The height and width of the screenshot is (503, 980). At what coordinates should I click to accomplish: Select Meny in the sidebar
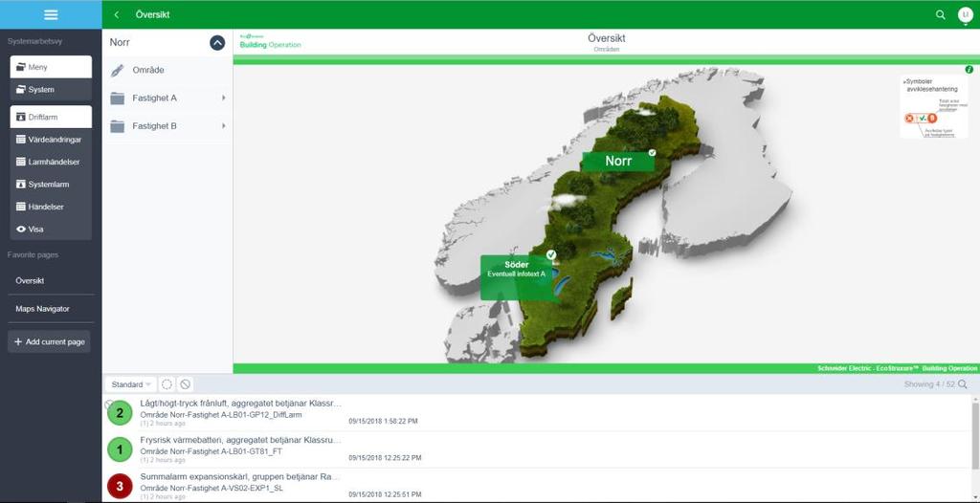pos(51,67)
